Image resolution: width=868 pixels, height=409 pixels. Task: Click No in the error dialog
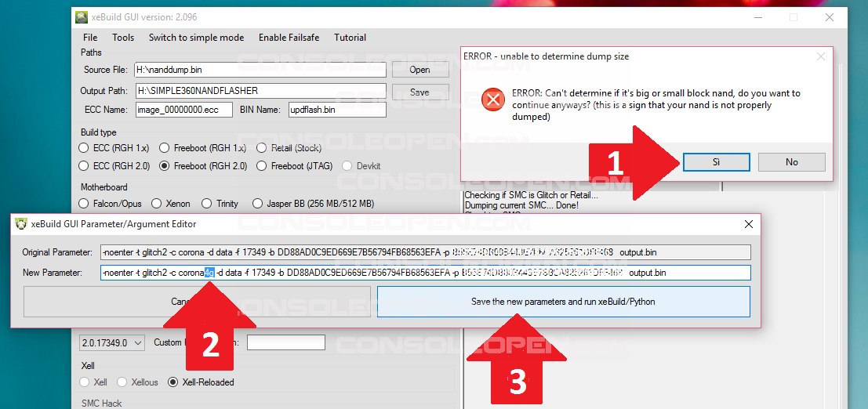[x=792, y=162]
